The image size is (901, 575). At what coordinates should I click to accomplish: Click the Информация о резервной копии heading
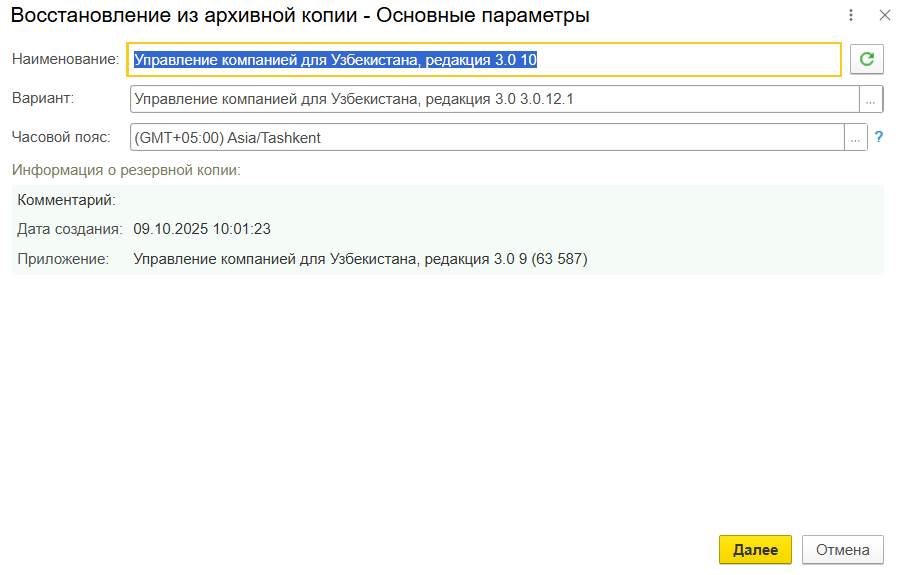click(x=126, y=170)
